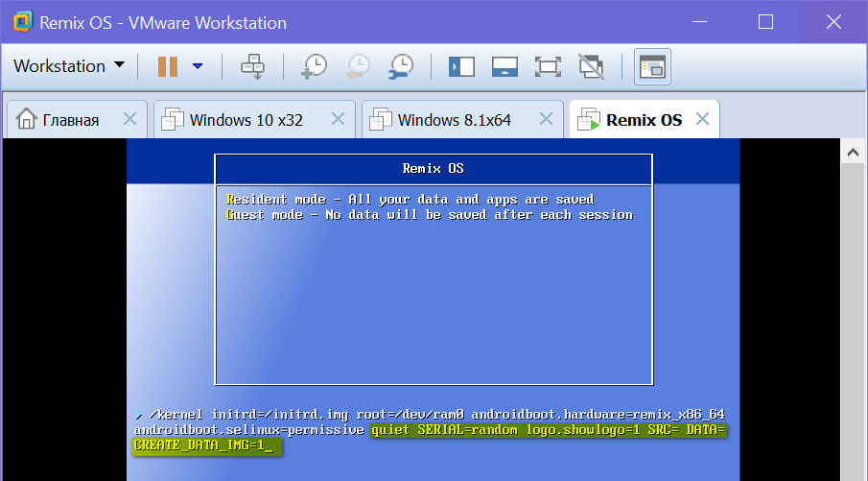Screen dimensions: 868x481
Task: Show or hide the library sidebar
Action: point(461,67)
